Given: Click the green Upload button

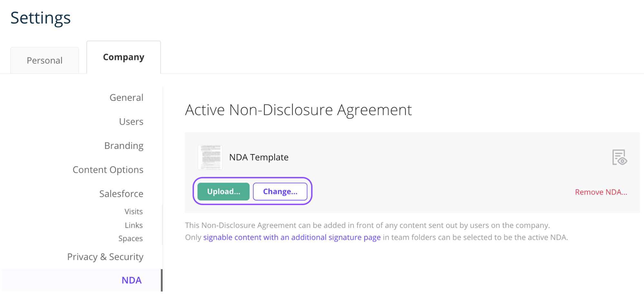Looking at the screenshot, I should click(224, 191).
